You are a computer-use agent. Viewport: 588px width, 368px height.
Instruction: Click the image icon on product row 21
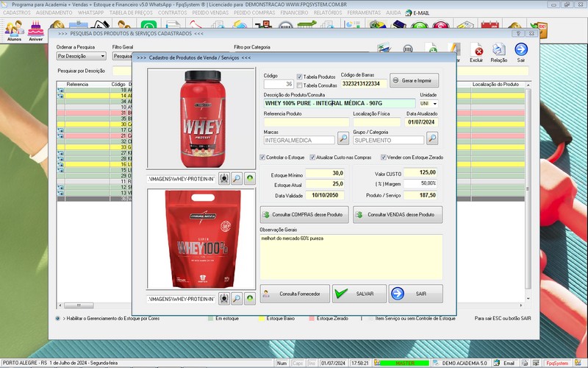pyautogui.click(x=60, y=135)
